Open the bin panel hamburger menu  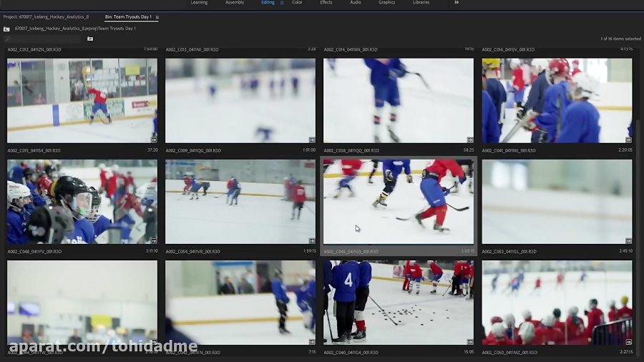[157, 17]
